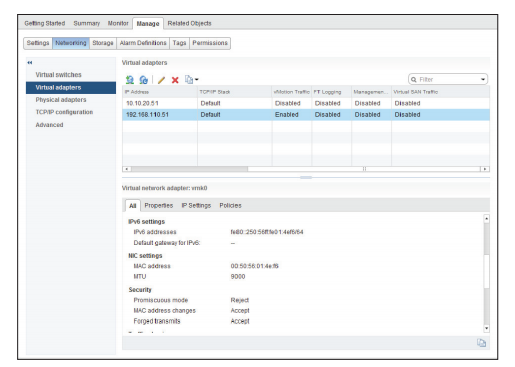The width and height of the screenshot is (515, 367).
Task: Collapse the left navigation pane arrows
Action: click(30, 62)
